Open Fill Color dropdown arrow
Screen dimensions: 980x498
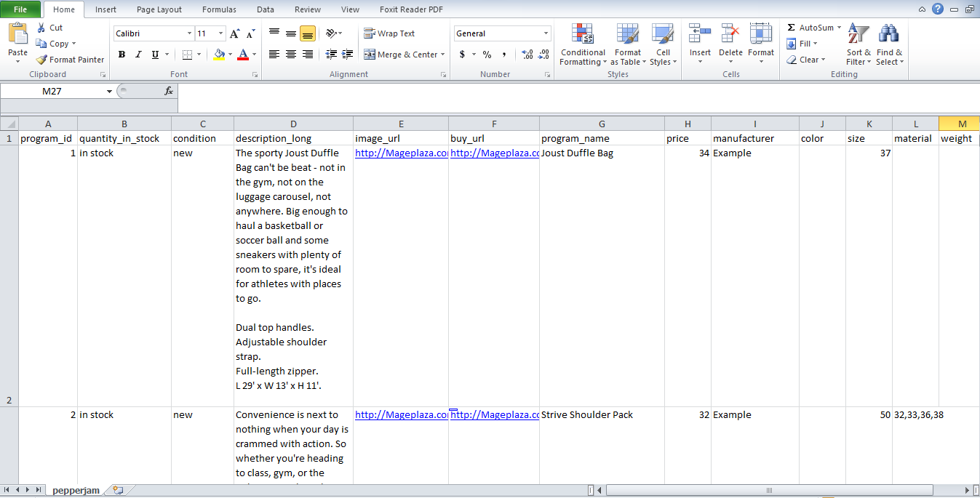pyautogui.click(x=230, y=55)
